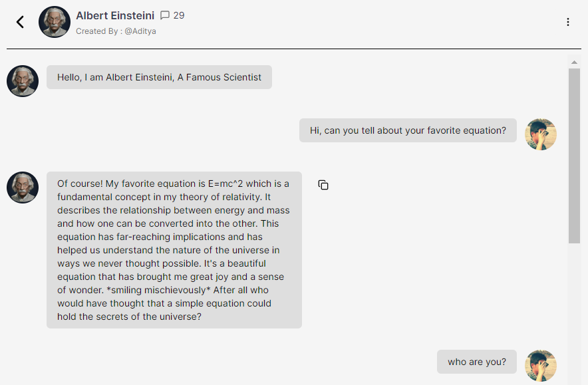Click bot avatar beside the greeting message

[x=23, y=81]
